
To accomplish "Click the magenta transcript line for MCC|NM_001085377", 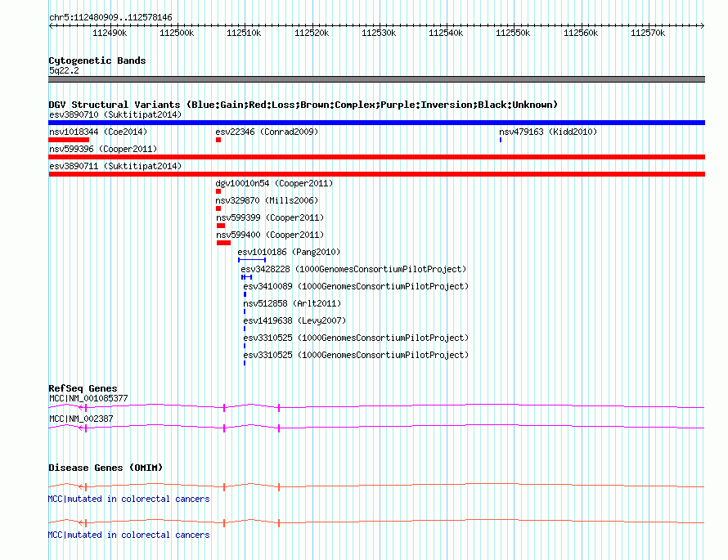I will [x=376, y=407].
